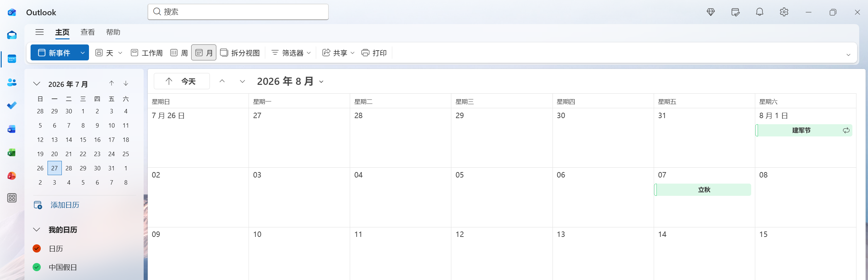Collapse the mini calendar 2026 年 7 月
This screenshot has height=280, width=868.
(x=37, y=84)
